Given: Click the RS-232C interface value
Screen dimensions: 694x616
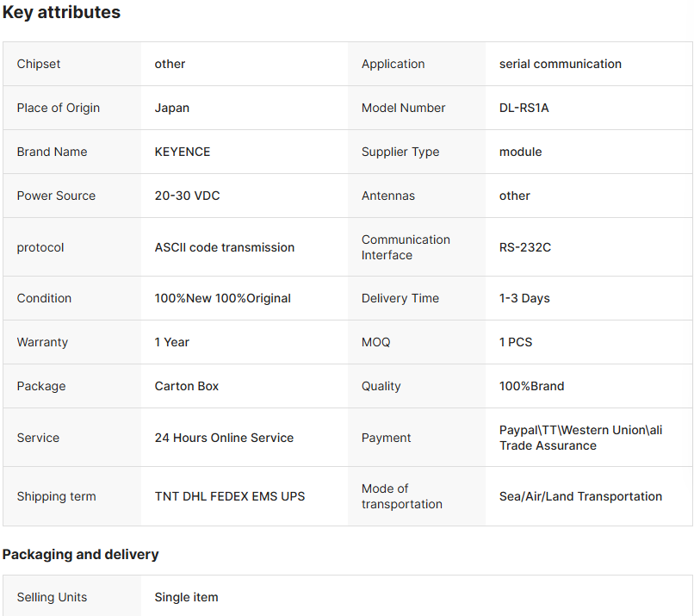Looking at the screenshot, I should pyautogui.click(x=525, y=247).
